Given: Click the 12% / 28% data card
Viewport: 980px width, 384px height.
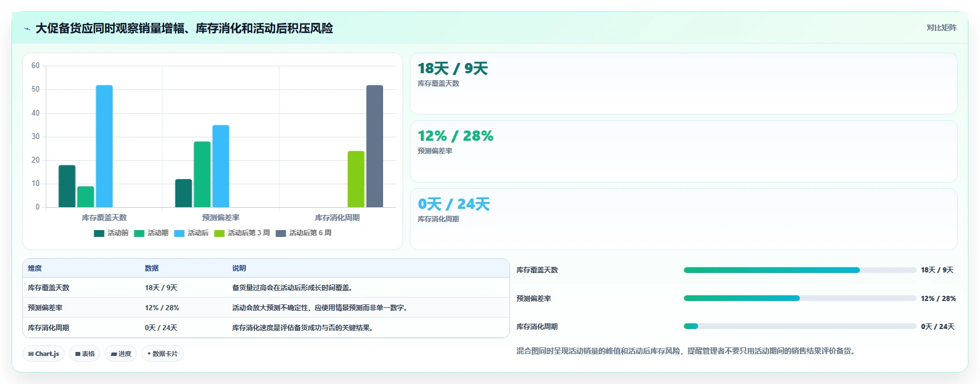Looking at the screenshot, I should (684, 151).
